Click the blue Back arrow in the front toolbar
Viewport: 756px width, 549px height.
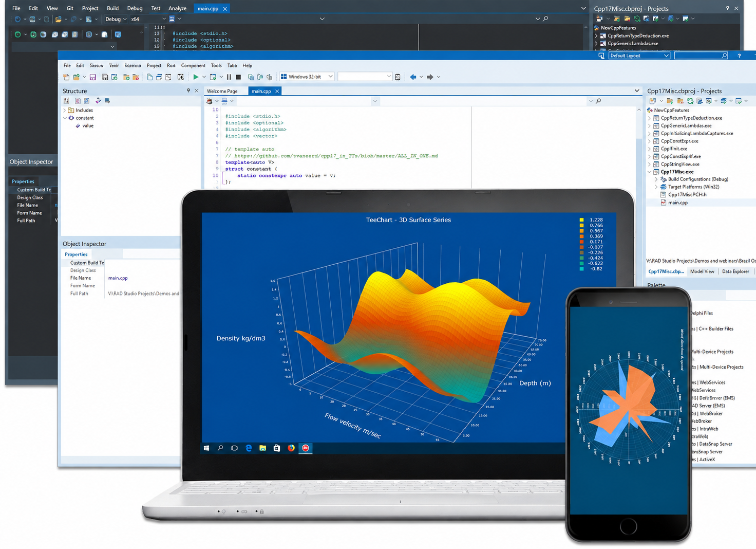tap(413, 77)
